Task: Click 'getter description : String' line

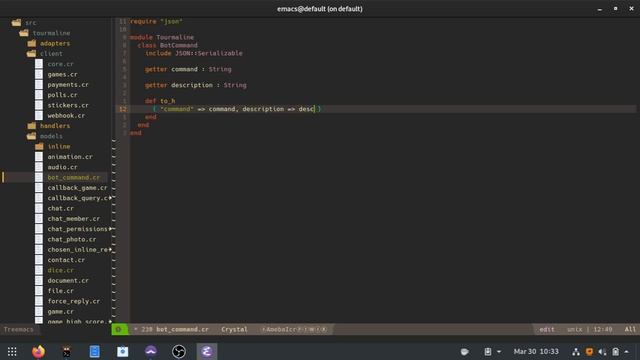Action: pyautogui.click(x=196, y=85)
